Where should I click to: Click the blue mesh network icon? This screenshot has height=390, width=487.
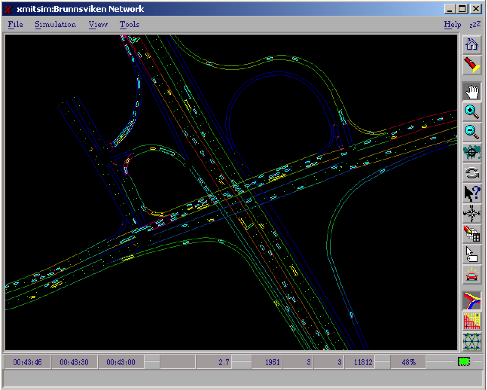472,341
